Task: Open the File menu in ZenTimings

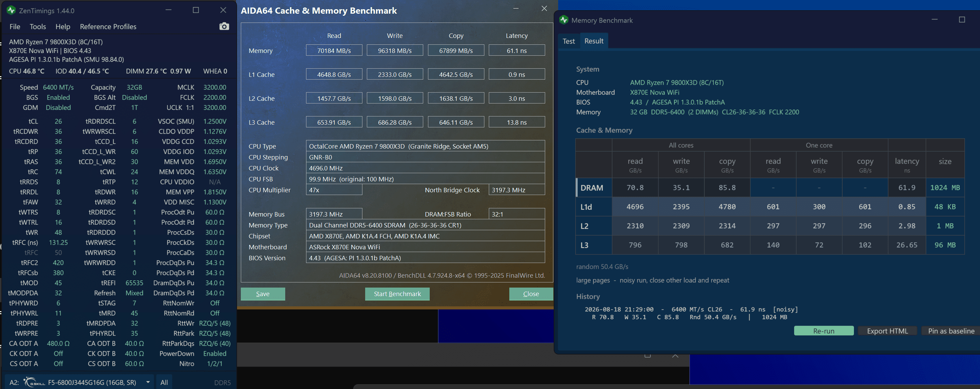Action: 15,27
